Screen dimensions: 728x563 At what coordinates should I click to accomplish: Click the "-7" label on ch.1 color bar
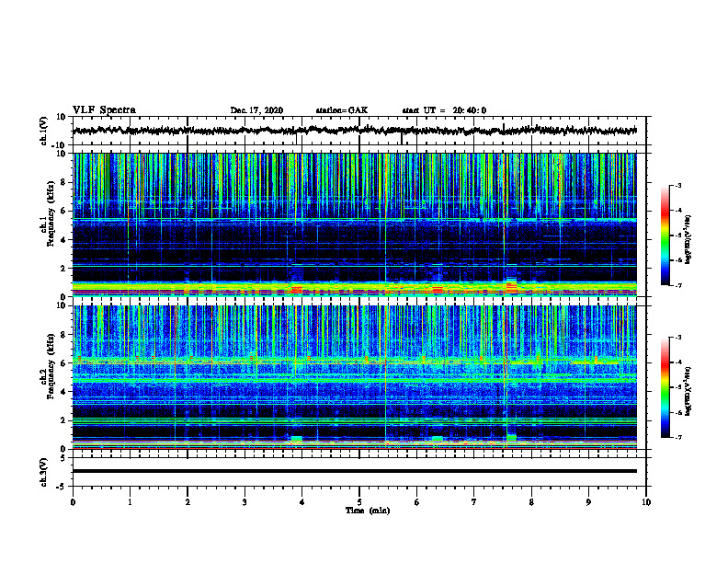[678, 285]
